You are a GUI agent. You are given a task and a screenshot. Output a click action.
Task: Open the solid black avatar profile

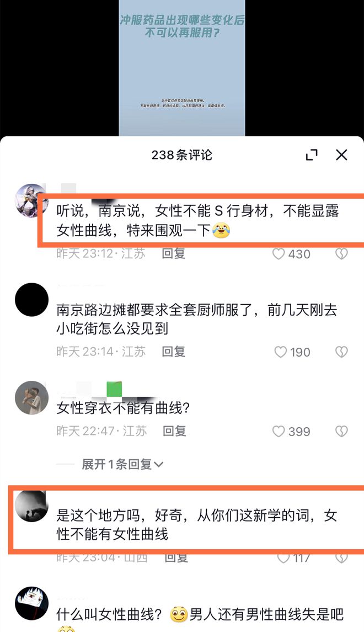[31, 300]
